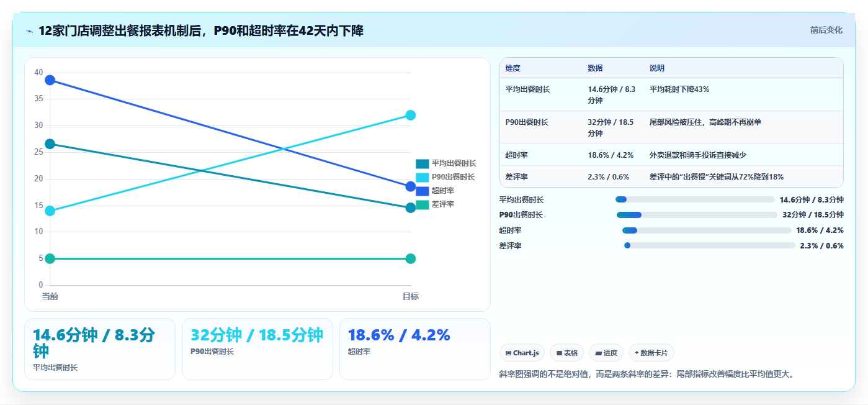
Task: Click the P90出餐时长 point at 目标
Action: pyautogui.click(x=410, y=115)
